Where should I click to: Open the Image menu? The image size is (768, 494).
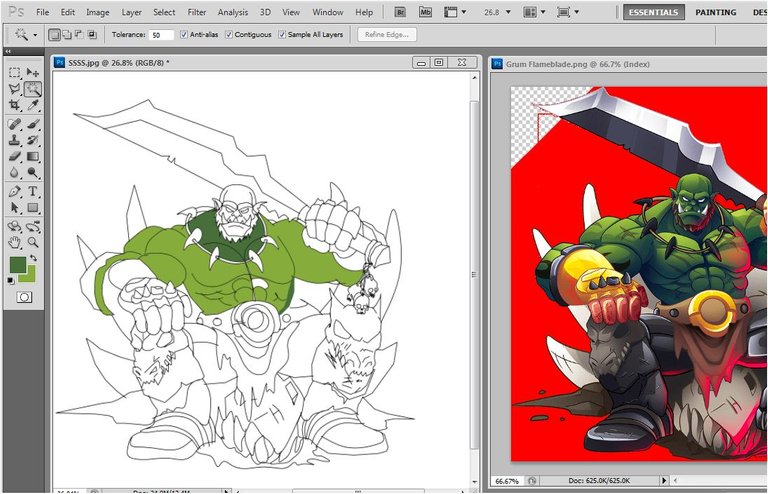[x=97, y=12]
